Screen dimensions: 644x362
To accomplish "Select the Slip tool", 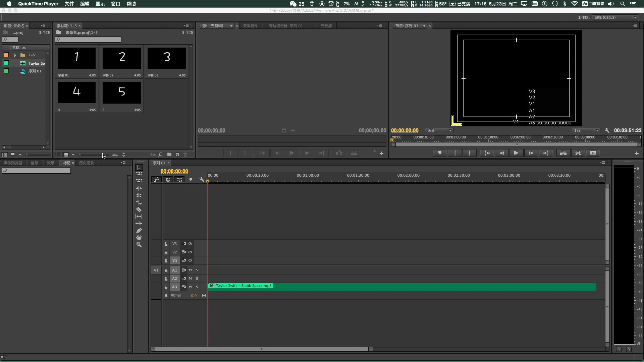I will click(139, 217).
